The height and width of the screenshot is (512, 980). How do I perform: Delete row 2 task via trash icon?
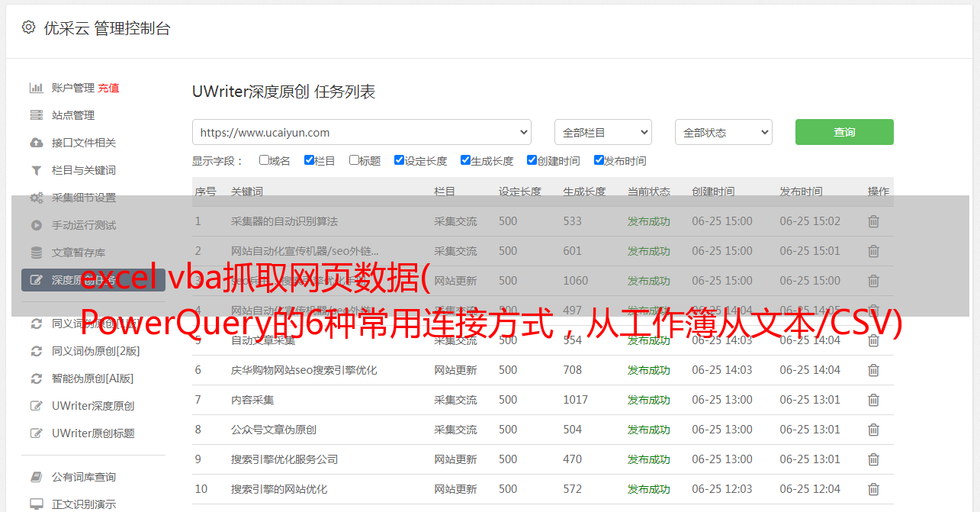tap(873, 251)
